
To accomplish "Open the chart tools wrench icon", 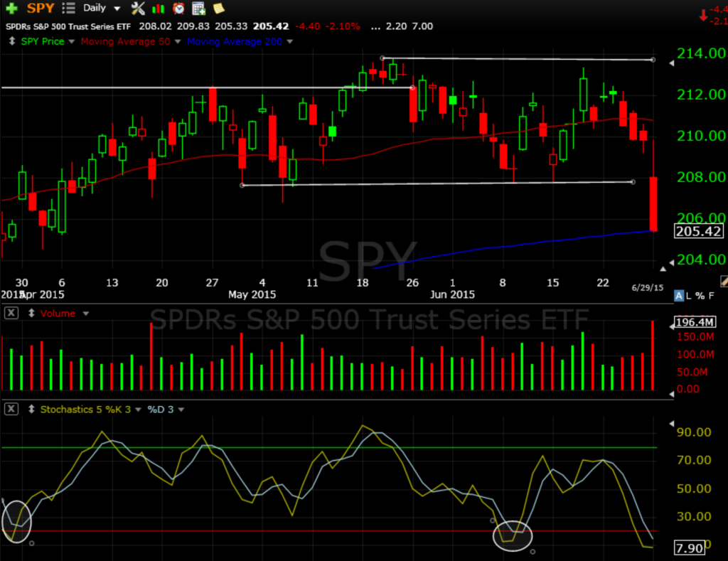I will click(x=138, y=8).
